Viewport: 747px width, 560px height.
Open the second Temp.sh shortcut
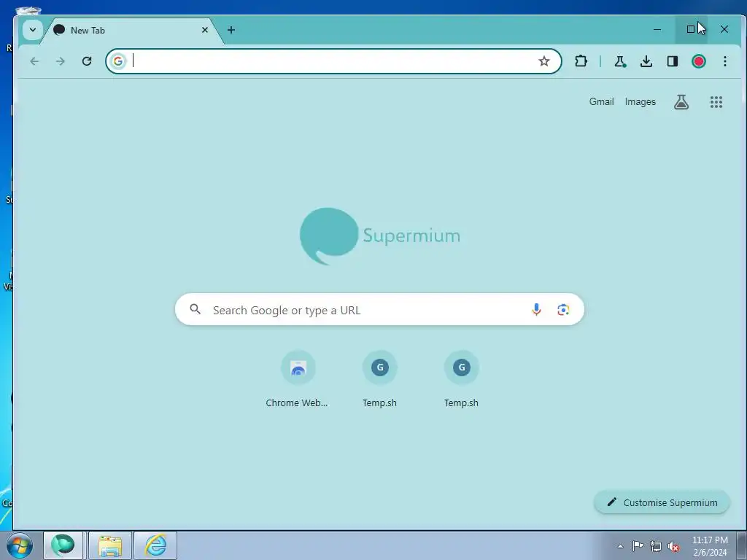tap(461, 379)
